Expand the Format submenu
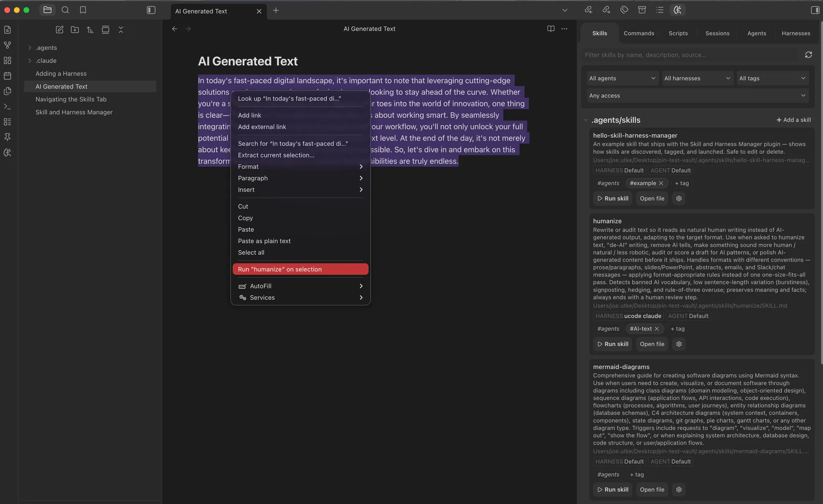This screenshot has width=823, height=504. click(x=300, y=167)
